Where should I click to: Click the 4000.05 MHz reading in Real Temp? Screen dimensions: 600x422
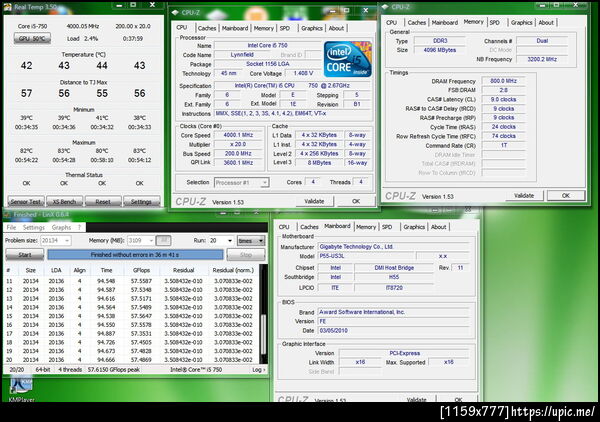click(x=83, y=26)
